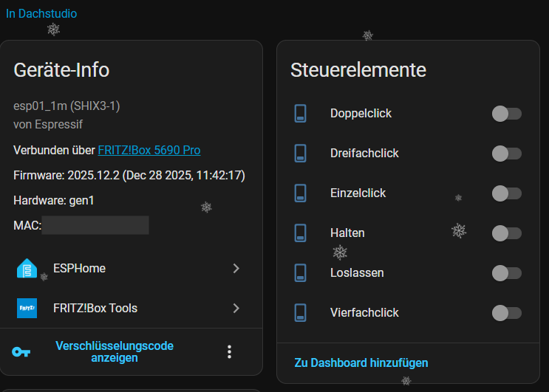Enable the Doppelclick switch
Image resolution: width=549 pixels, height=392 pixels.
tap(507, 114)
